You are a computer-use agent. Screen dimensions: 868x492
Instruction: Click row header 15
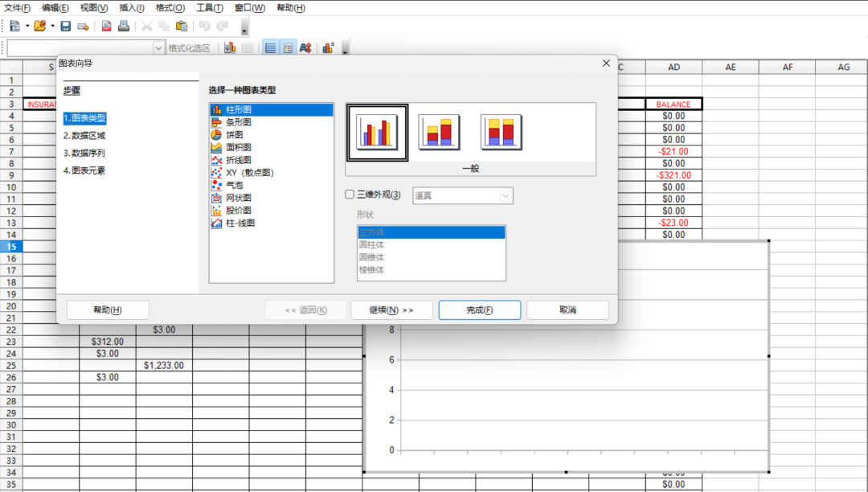[x=11, y=247]
